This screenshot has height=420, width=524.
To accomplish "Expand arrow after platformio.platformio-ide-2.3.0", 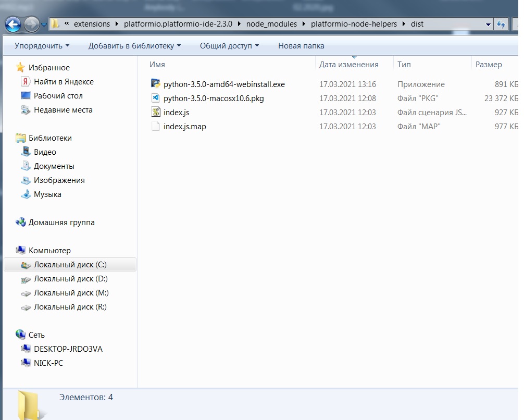I will pyautogui.click(x=239, y=24).
